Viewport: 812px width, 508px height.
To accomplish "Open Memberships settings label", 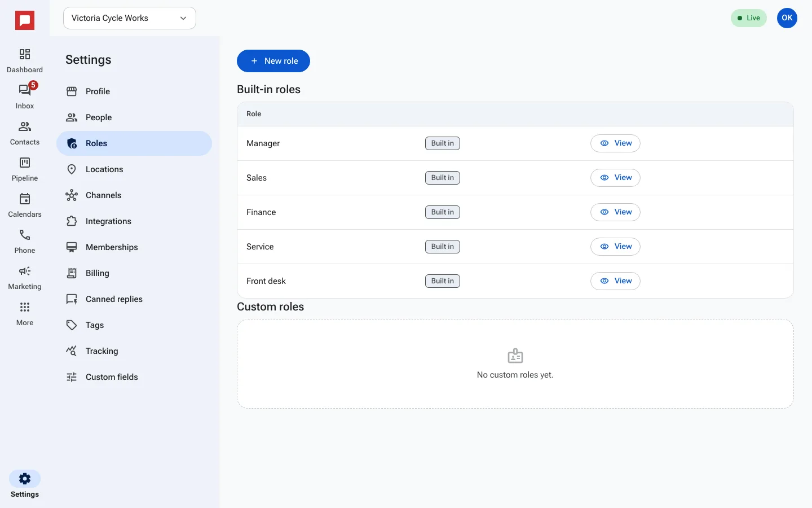I will [x=112, y=247].
